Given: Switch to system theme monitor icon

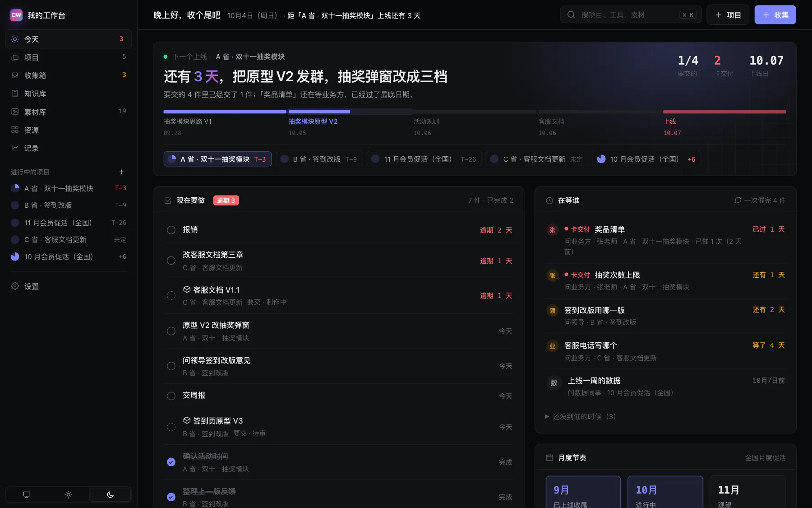Looking at the screenshot, I should 27,495.
